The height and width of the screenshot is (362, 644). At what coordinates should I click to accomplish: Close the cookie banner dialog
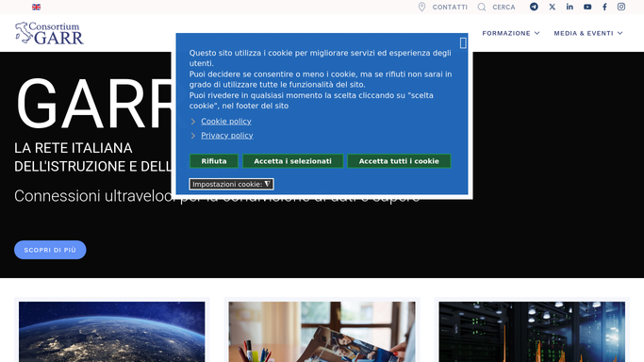tap(463, 43)
